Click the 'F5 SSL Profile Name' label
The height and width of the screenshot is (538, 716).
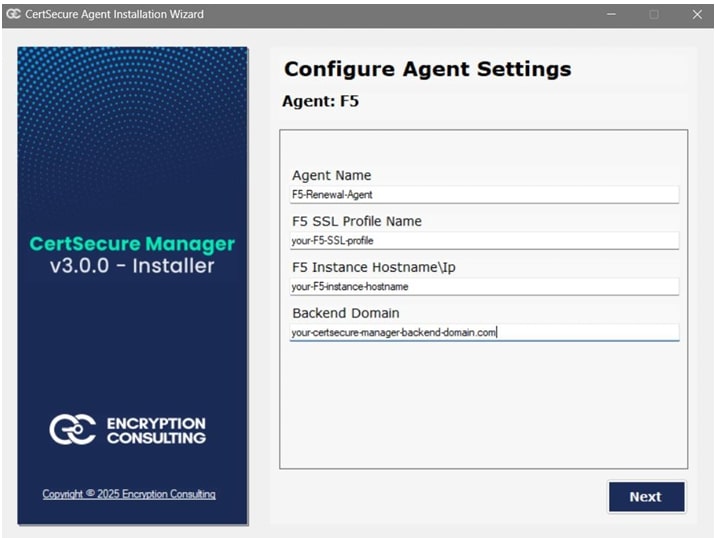click(x=357, y=221)
